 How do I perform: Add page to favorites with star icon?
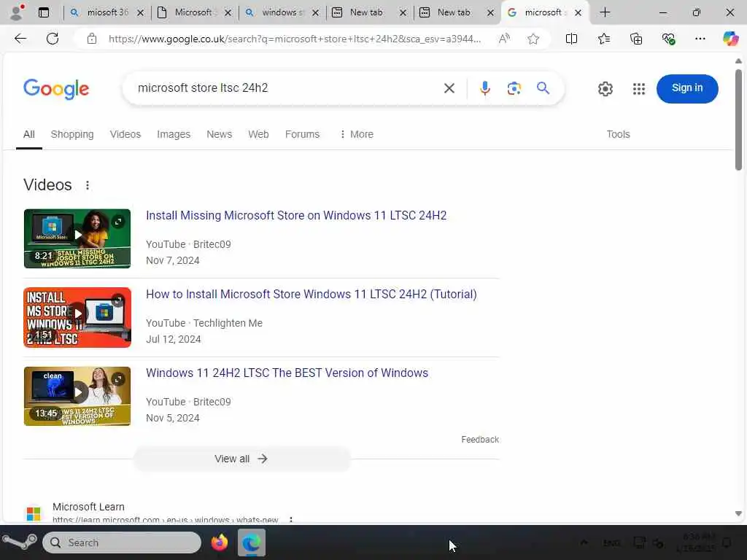(533, 39)
